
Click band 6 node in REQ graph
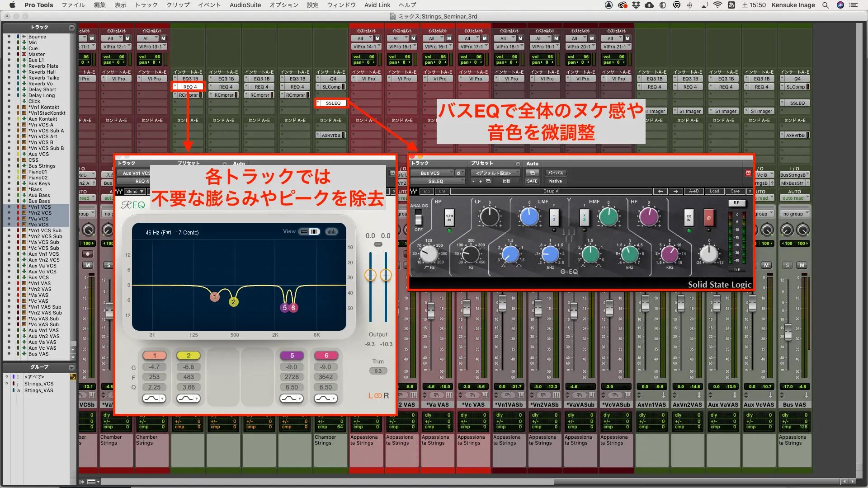click(x=293, y=308)
